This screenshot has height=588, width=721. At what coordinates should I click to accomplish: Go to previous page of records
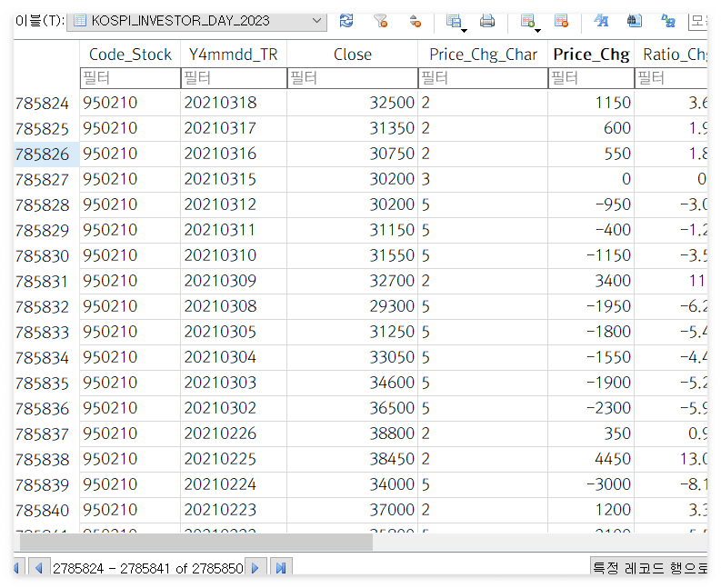[x=38, y=568]
